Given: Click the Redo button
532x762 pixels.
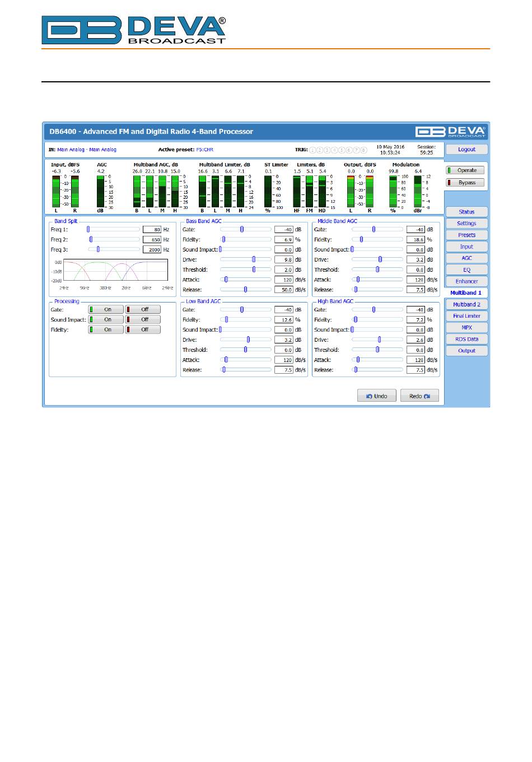Looking at the screenshot, I should point(419,396).
